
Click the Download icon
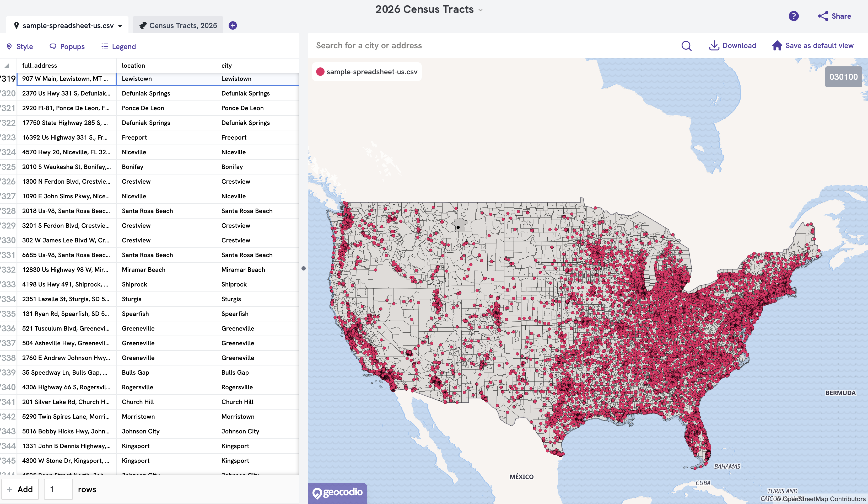(714, 45)
